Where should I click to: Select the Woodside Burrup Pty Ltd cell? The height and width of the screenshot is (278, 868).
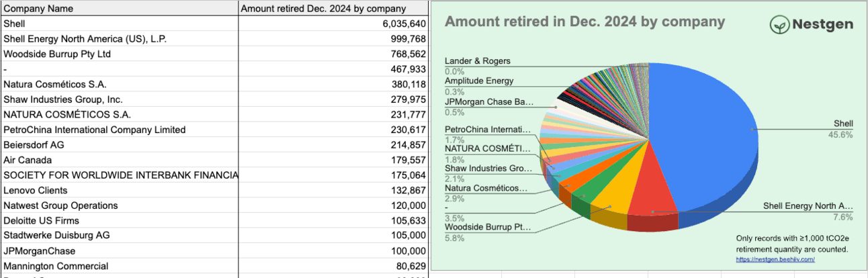tap(120, 54)
